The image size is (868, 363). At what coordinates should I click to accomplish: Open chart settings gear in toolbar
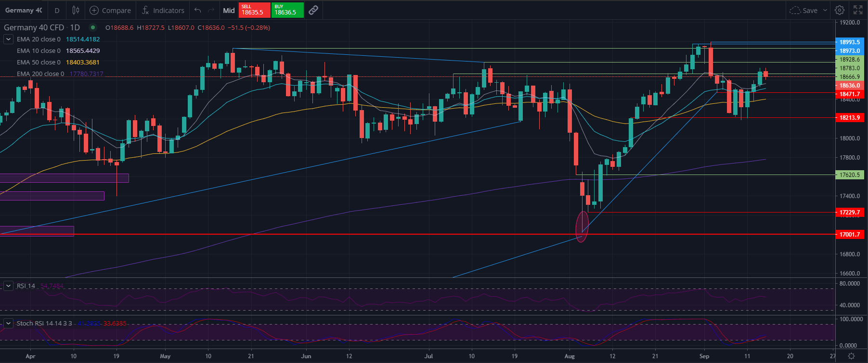(x=840, y=10)
